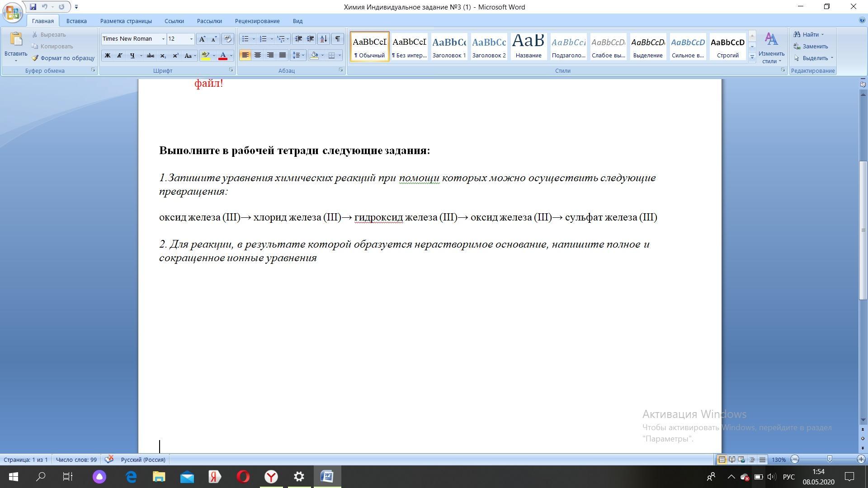Click the Sort paragraphs icon
The height and width of the screenshot is (488, 868).
click(x=324, y=39)
